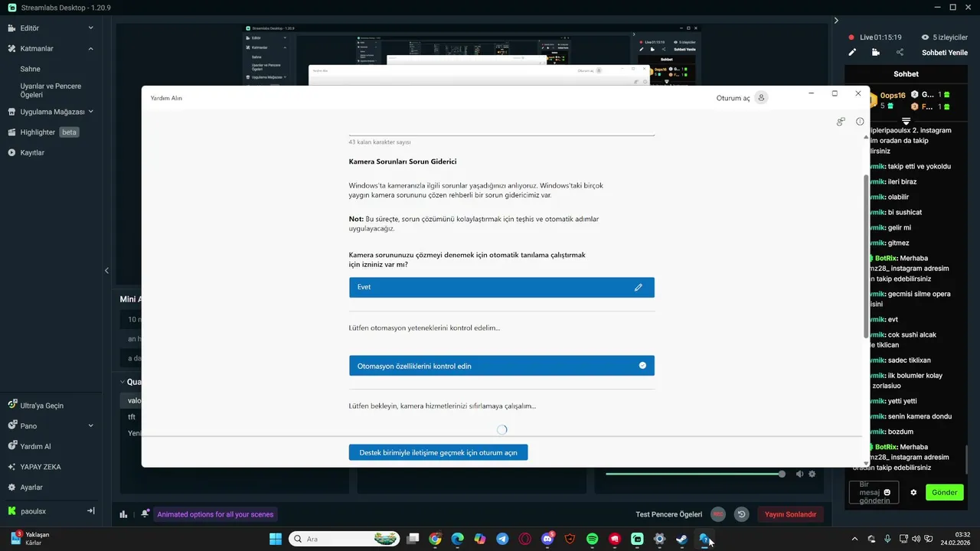Screen dimensions: 980x551
Task: Open mixer source settings gear
Action: 812,474
